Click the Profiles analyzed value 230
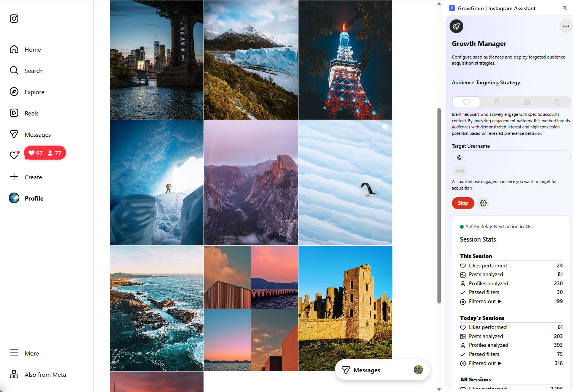Screen dimensions: 573x392 point(558,283)
